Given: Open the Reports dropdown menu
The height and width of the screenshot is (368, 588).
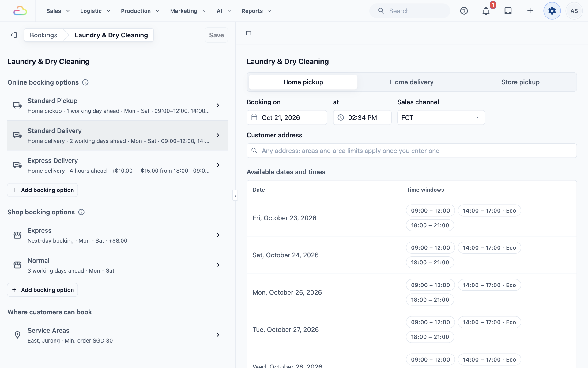Looking at the screenshot, I should 257,11.
